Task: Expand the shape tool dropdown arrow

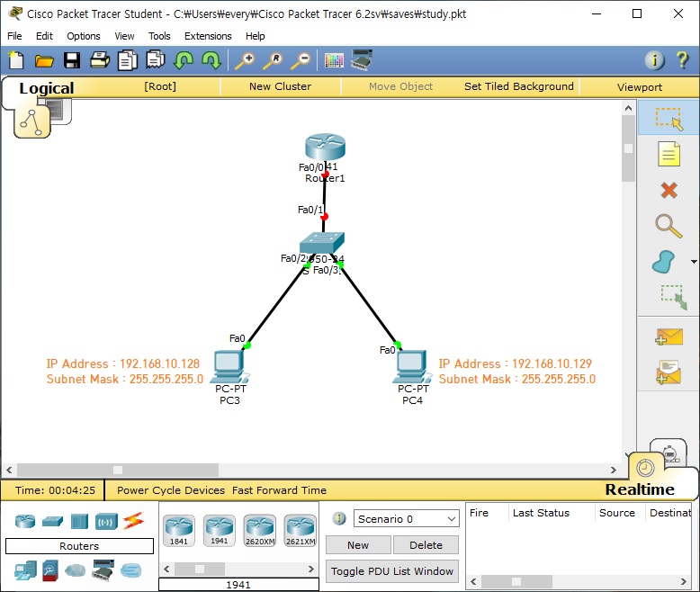Action: click(x=694, y=262)
